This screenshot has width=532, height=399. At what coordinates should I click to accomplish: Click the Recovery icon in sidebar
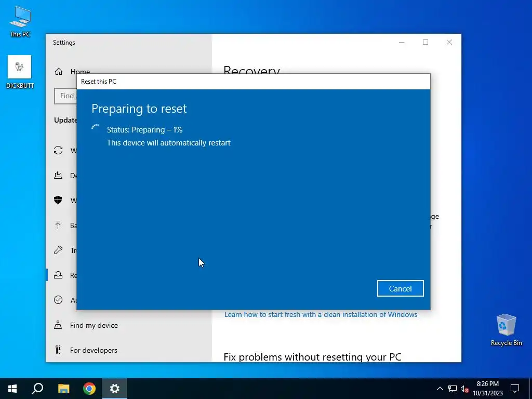(x=58, y=275)
